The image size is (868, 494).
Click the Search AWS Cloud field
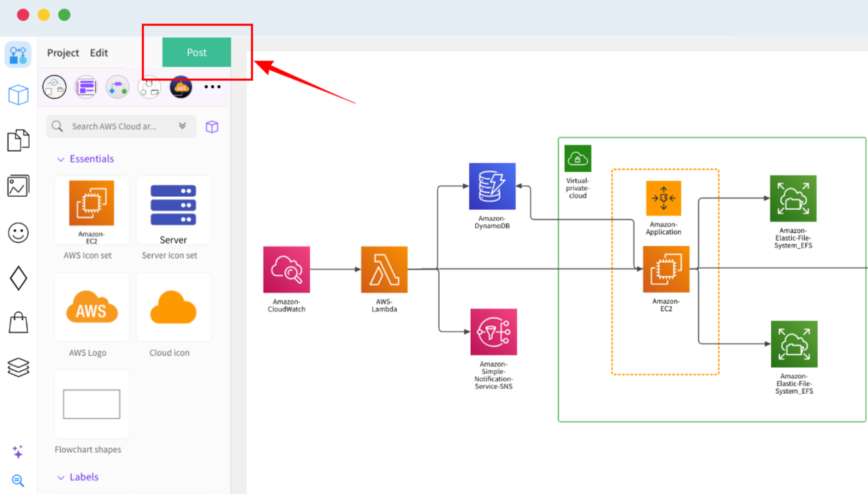121,126
